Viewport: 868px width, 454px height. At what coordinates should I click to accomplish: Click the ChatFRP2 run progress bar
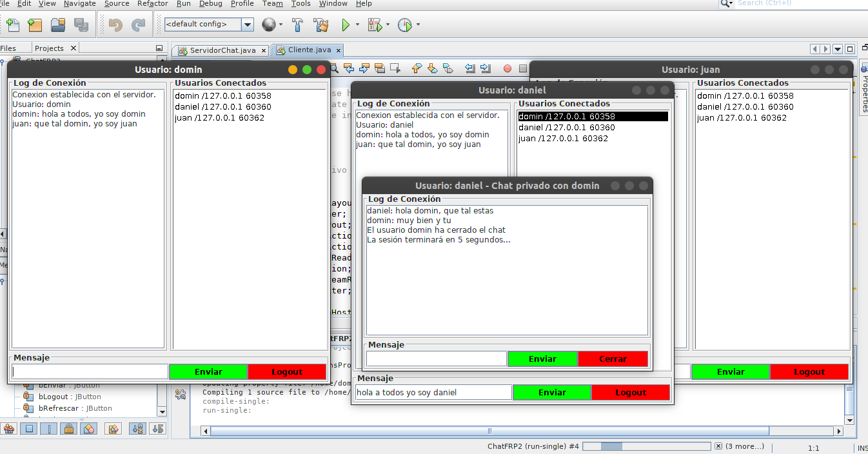(647, 446)
